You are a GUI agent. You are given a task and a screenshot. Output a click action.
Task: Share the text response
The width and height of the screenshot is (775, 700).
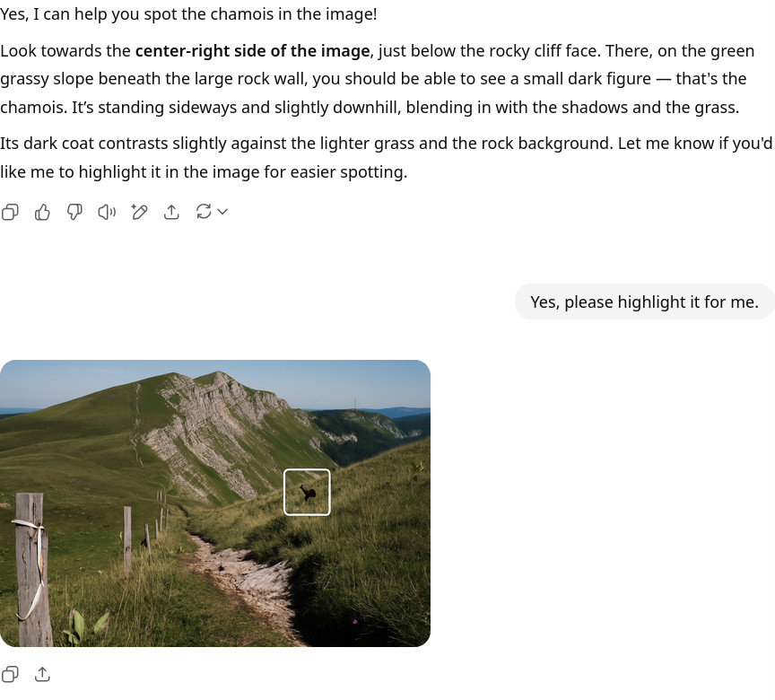coord(171,212)
